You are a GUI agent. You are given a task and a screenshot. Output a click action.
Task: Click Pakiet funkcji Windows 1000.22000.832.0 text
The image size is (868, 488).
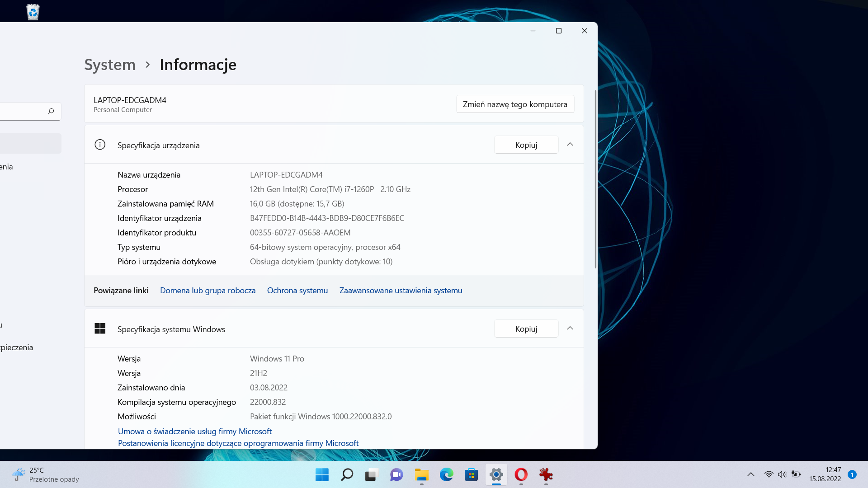pos(321,417)
